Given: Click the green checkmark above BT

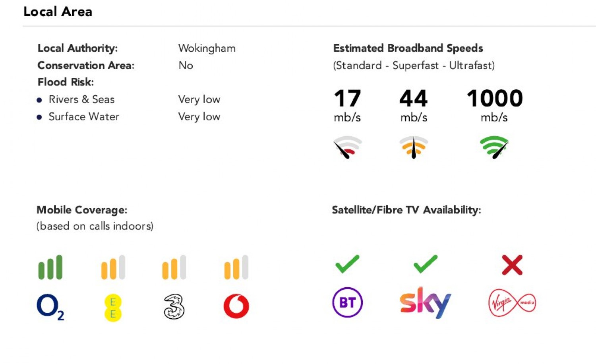Looking at the screenshot, I should [x=347, y=264].
